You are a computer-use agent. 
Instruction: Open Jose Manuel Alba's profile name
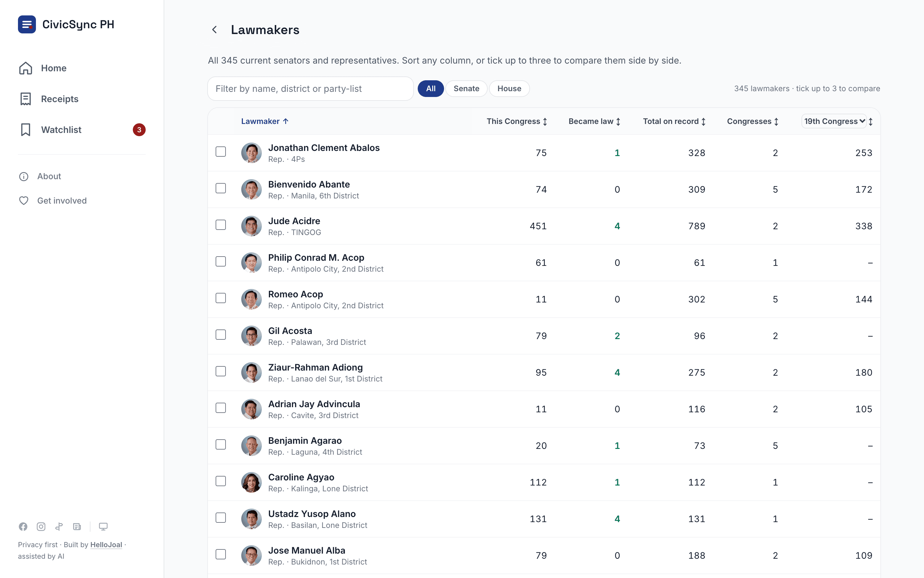pyautogui.click(x=307, y=550)
